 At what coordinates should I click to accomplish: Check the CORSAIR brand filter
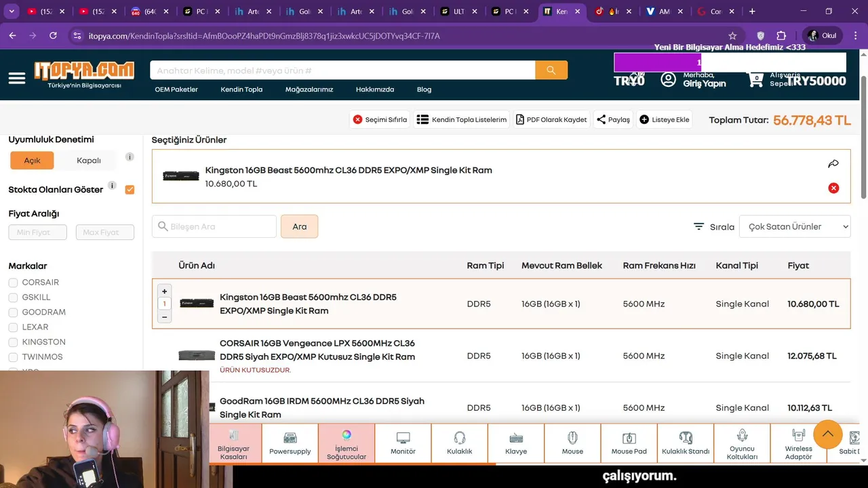[13, 282]
